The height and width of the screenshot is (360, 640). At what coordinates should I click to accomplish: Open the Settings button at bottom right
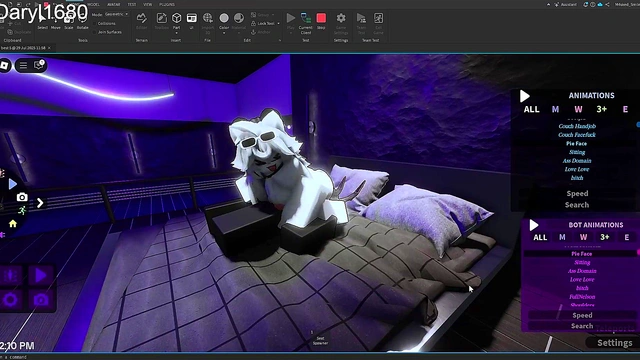[x=614, y=343]
